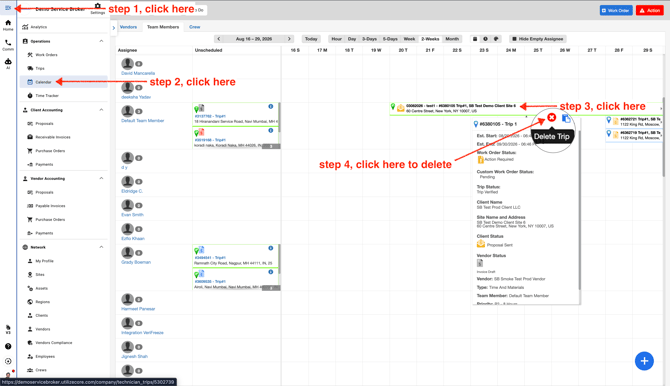Select Month view

[x=452, y=39]
